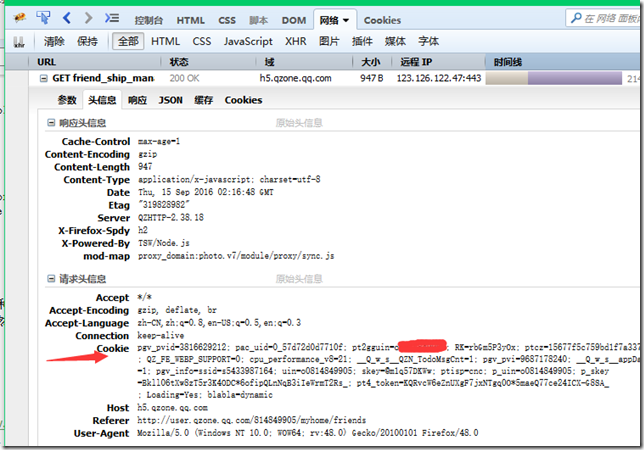Image resolution: width=644 pixels, height=450 pixels.
Task: Click the Content-Encoding value gzip
Action: 147,154
